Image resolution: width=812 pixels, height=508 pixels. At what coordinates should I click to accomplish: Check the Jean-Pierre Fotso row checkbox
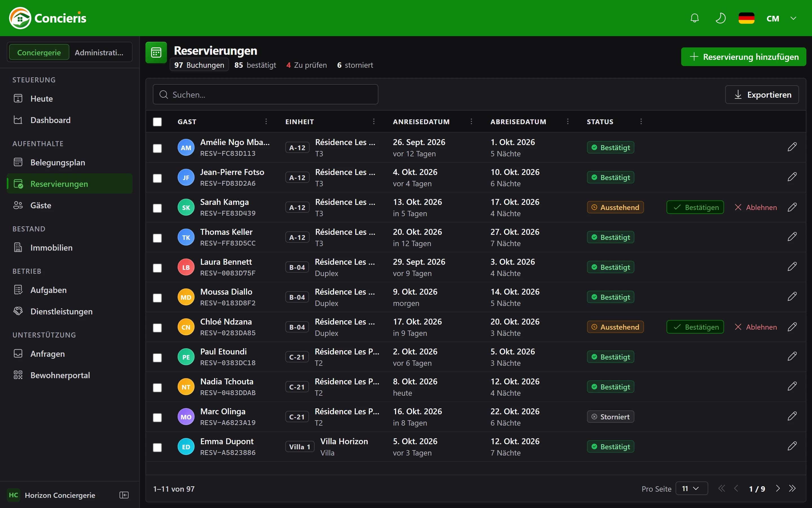(x=157, y=178)
